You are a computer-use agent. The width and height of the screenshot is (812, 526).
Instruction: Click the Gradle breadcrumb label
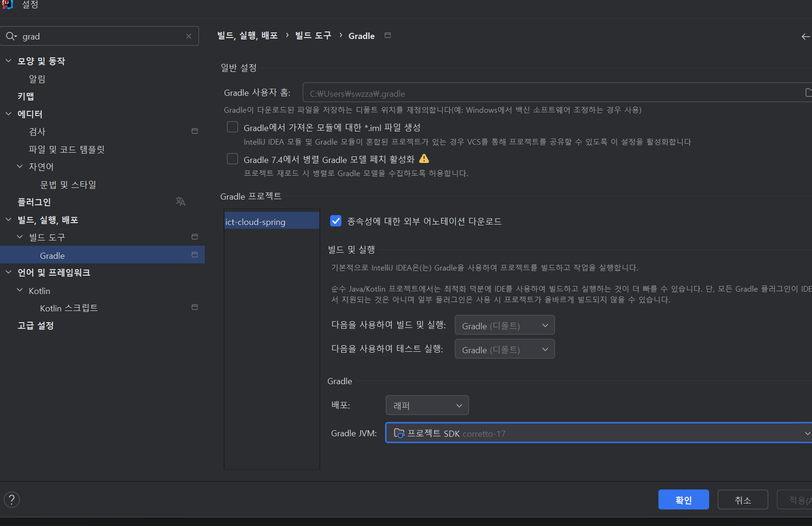point(361,36)
